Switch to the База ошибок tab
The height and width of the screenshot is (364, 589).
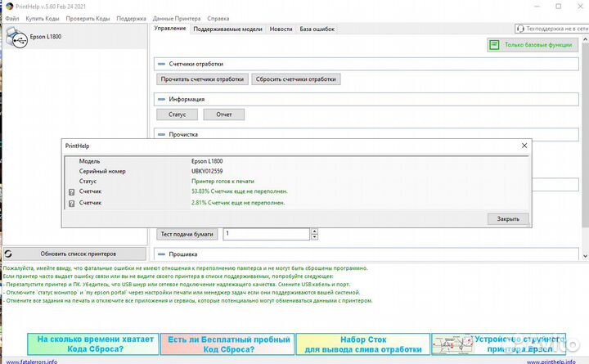[317, 29]
